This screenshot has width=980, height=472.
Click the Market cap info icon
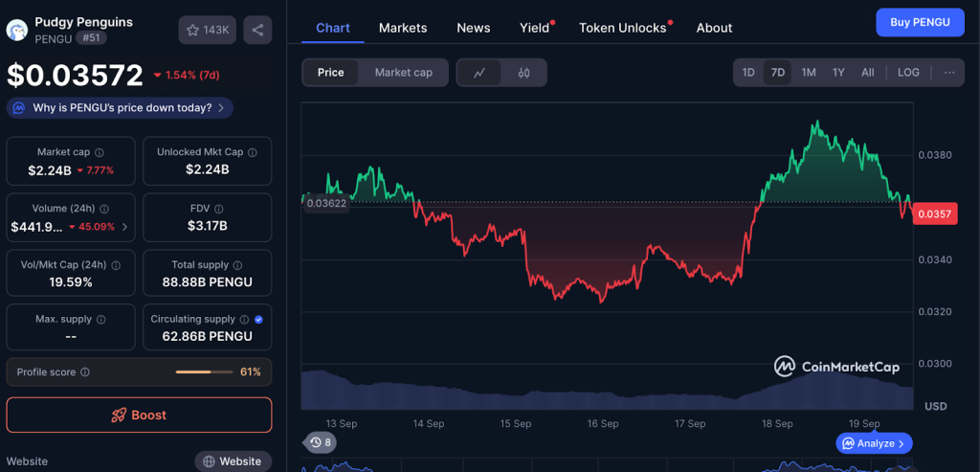(100, 152)
